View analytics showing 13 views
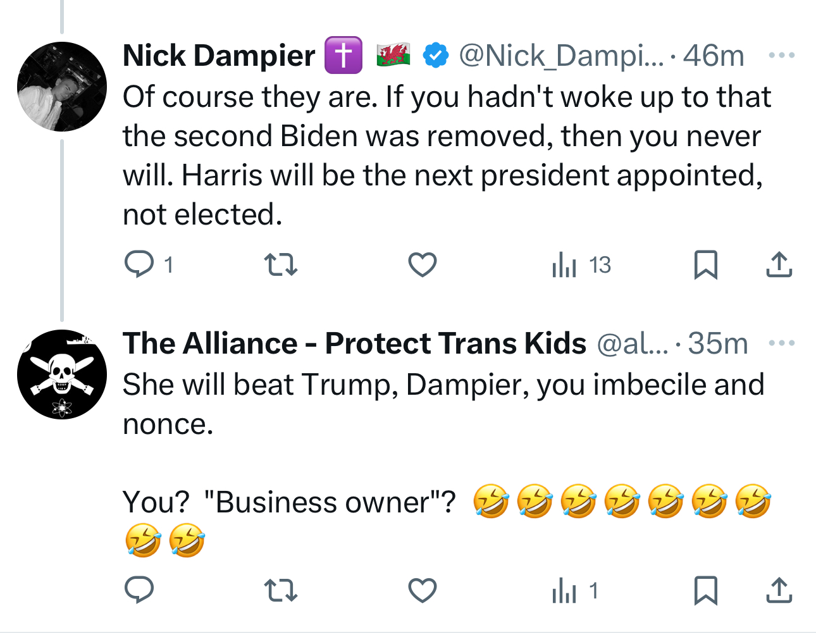 click(581, 264)
